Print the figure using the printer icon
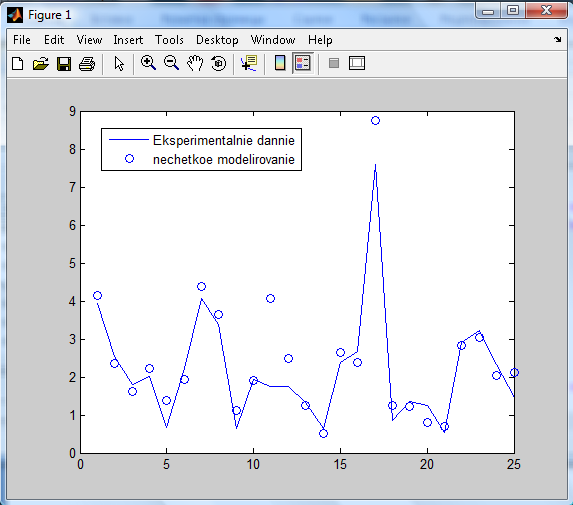This screenshot has height=505, width=573. (x=87, y=64)
